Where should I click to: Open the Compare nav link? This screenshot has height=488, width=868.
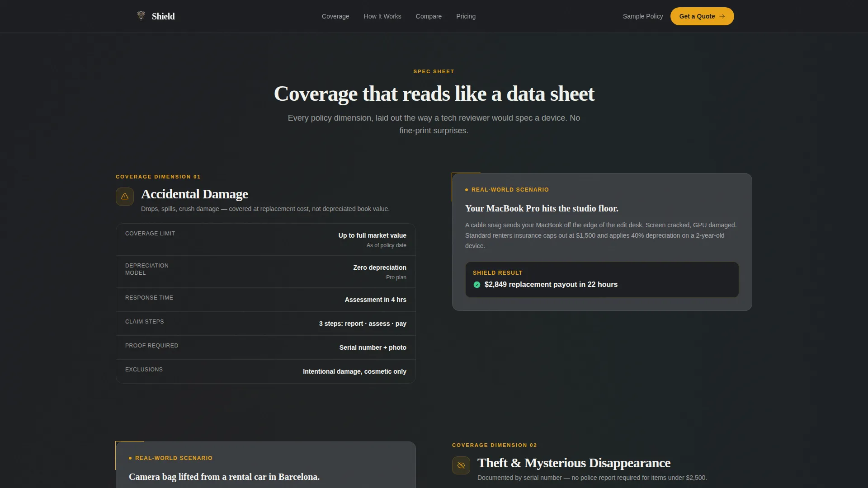click(x=429, y=16)
